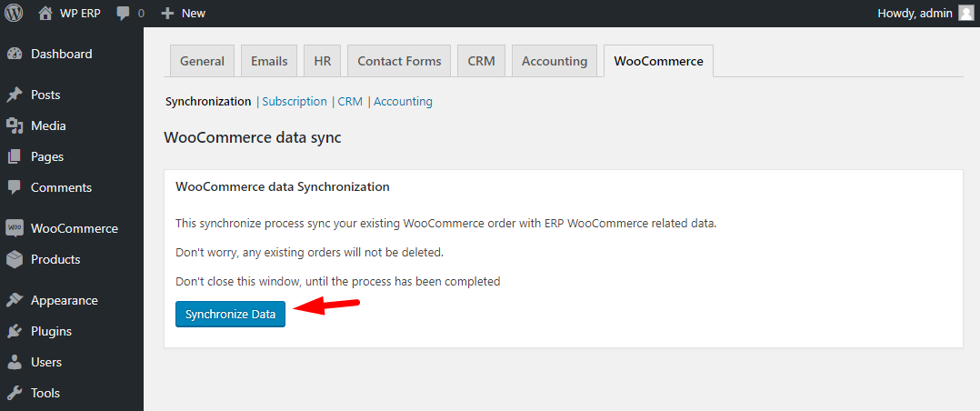
Task: Click the Plugins plug icon
Action: coord(15,331)
